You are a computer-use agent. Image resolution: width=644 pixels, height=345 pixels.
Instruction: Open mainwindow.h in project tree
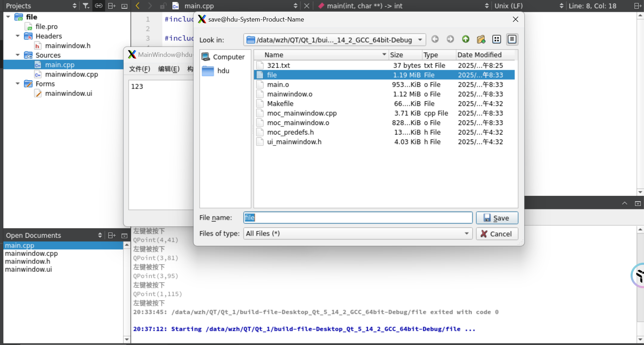(x=67, y=46)
